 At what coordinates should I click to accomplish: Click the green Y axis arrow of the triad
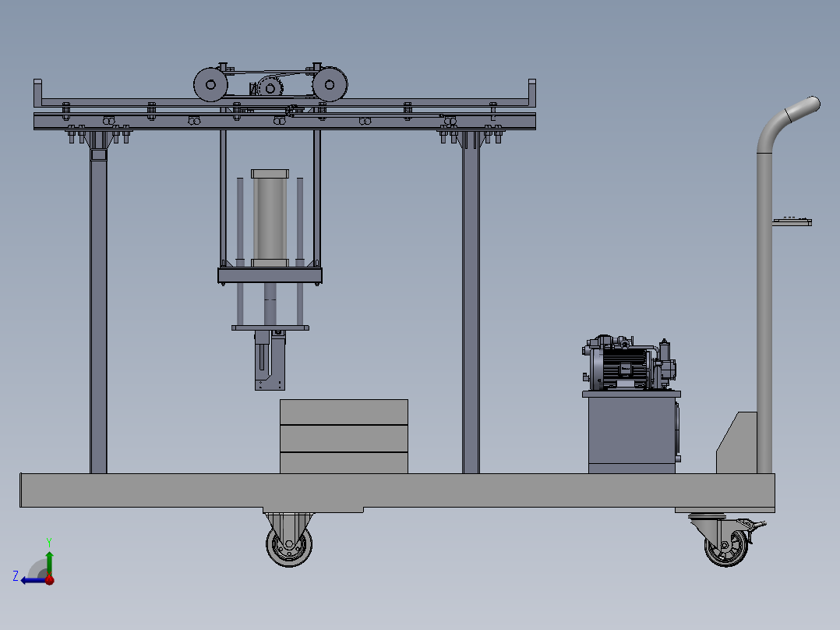point(49,562)
